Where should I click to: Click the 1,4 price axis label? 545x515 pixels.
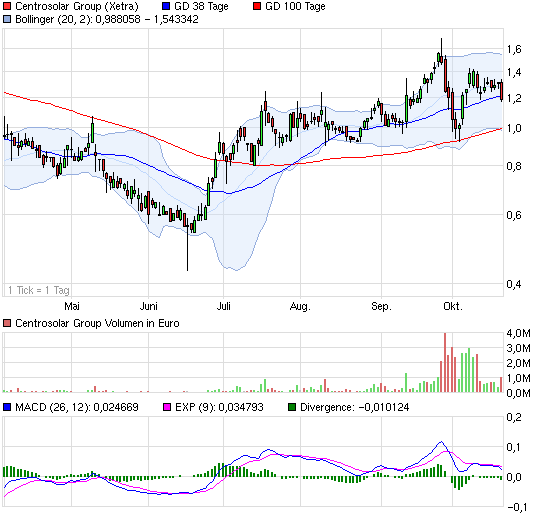(x=514, y=72)
